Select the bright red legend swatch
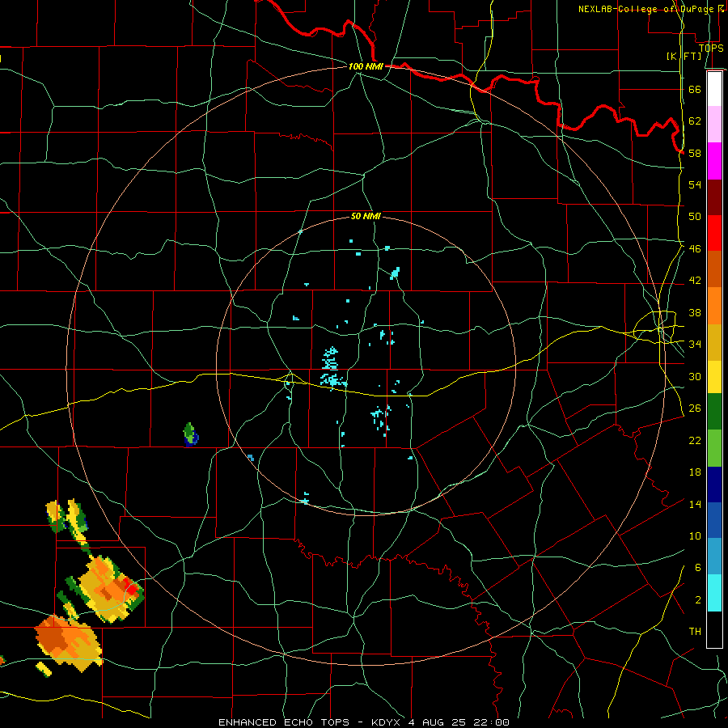728x728 pixels. [714, 233]
